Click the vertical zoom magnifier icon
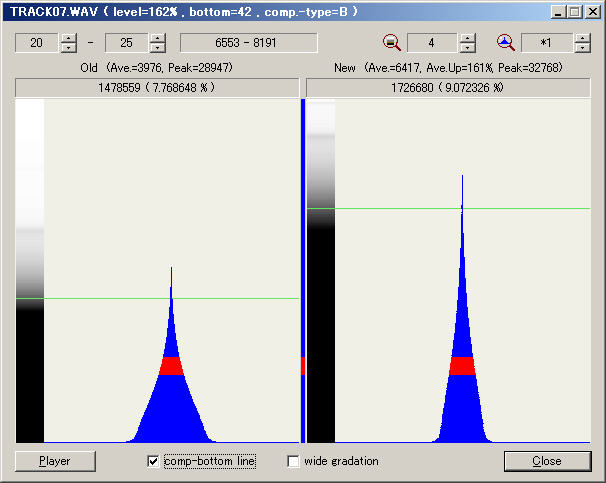The image size is (606, 483). pos(392,43)
